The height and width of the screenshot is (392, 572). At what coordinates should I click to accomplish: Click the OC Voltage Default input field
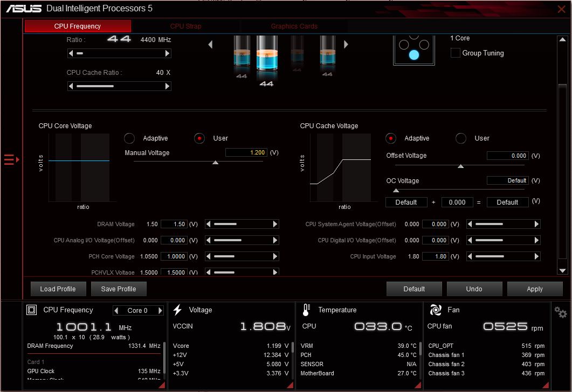507,180
